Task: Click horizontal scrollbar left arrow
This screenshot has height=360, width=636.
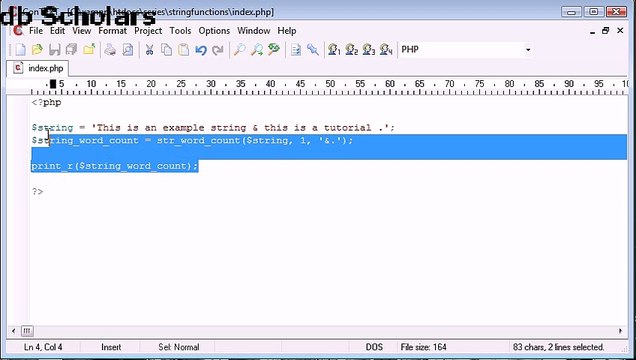Action: 13,331
